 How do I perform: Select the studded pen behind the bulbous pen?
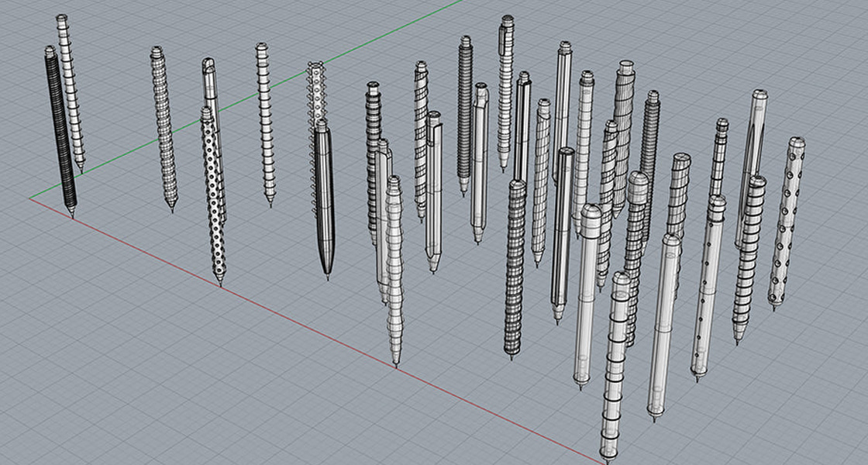point(315,93)
